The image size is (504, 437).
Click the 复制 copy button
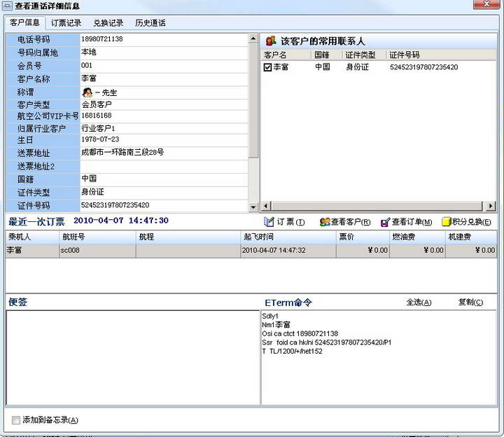pyautogui.click(x=470, y=303)
